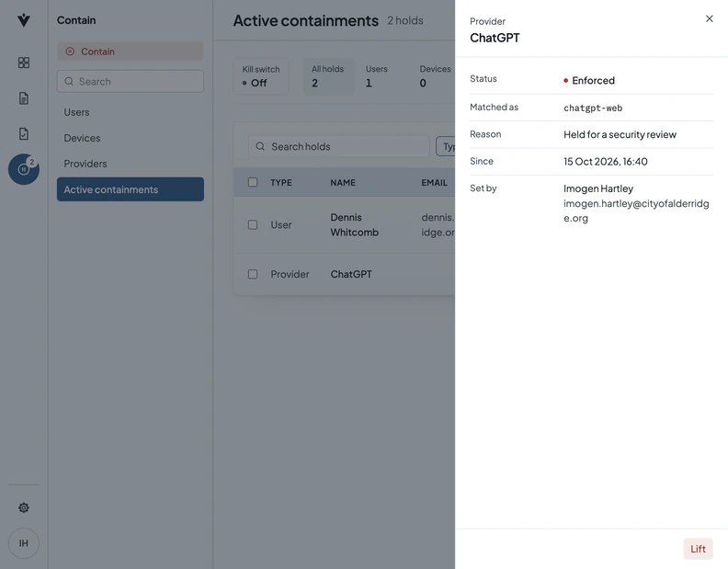The image size is (728, 569).
Task: Click the chatgpt-web matched value
Action: tap(593, 108)
